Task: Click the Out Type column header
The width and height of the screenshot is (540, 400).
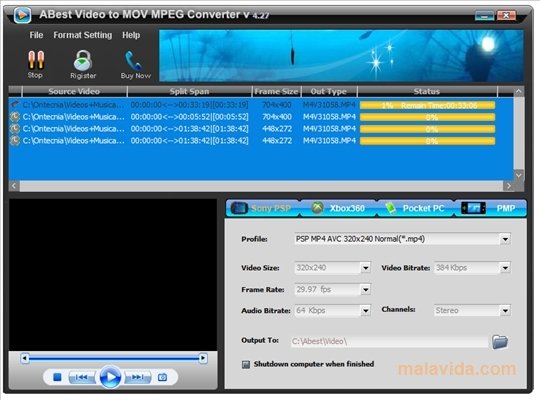Action: [x=329, y=91]
